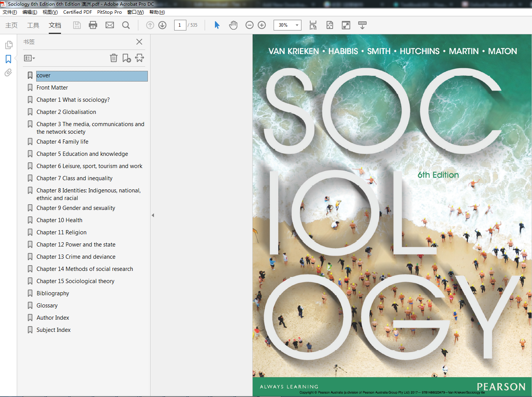Switch to the 主页 tab
The image size is (532, 397).
(11, 25)
